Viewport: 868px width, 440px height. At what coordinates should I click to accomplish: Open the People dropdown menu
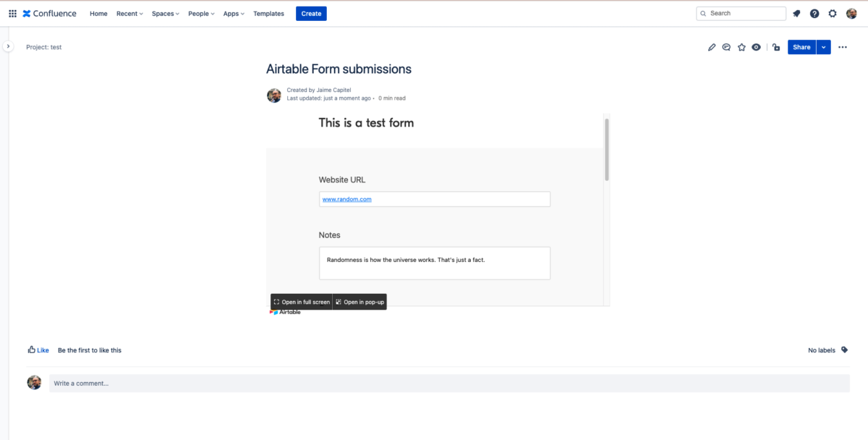[x=201, y=14]
